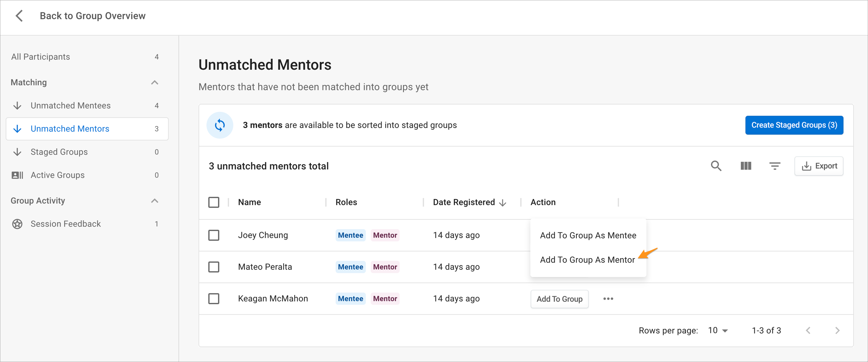Check the Mateo Peralta row checkbox
Screen dimensions: 868x362
(x=214, y=267)
